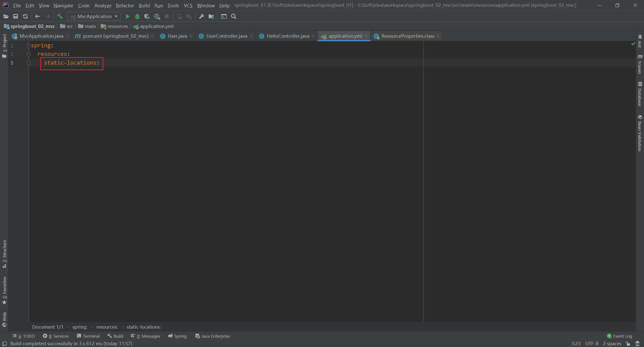Open the Bean Validation tool window
644x347 pixels.
click(640, 133)
